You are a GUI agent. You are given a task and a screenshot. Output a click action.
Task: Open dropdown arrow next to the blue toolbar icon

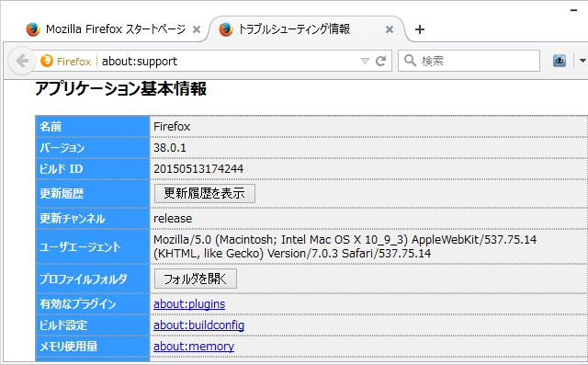[582, 61]
